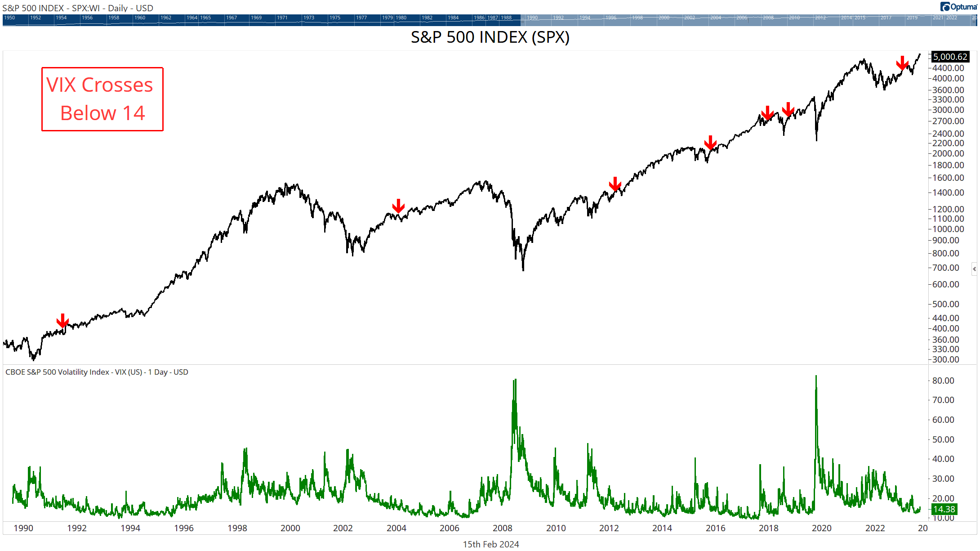This screenshot has height=551, width=980.
Task: Select 1987 in the timeline navigator
Action: pyautogui.click(x=493, y=18)
